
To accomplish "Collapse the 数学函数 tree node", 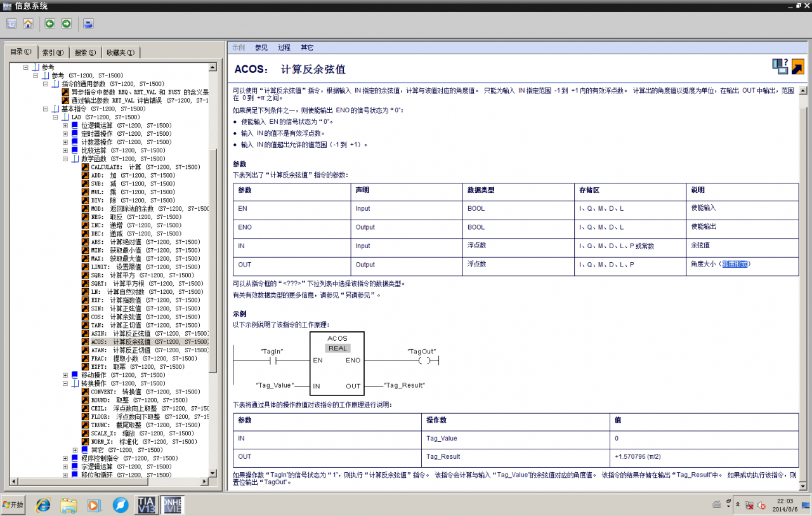I will point(65,159).
